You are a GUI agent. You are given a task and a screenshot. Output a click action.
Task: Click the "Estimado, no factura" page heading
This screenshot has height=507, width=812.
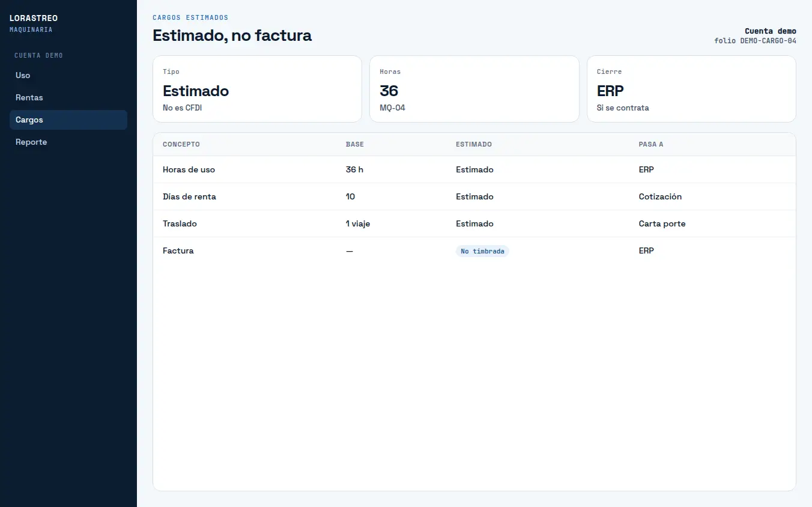coord(232,35)
